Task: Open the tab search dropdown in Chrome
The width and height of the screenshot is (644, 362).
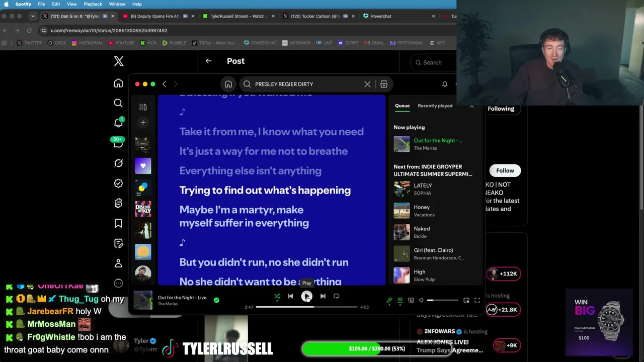Action: (33, 16)
